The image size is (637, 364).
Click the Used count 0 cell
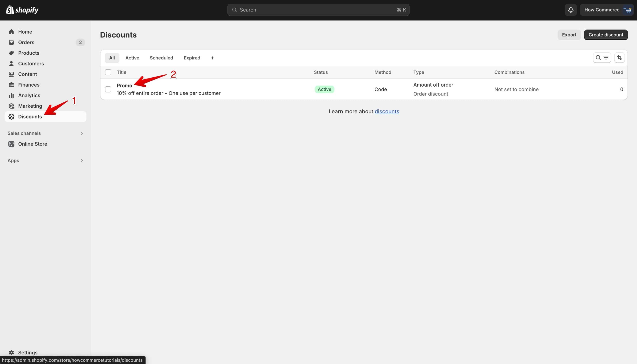[x=622, y=89]
